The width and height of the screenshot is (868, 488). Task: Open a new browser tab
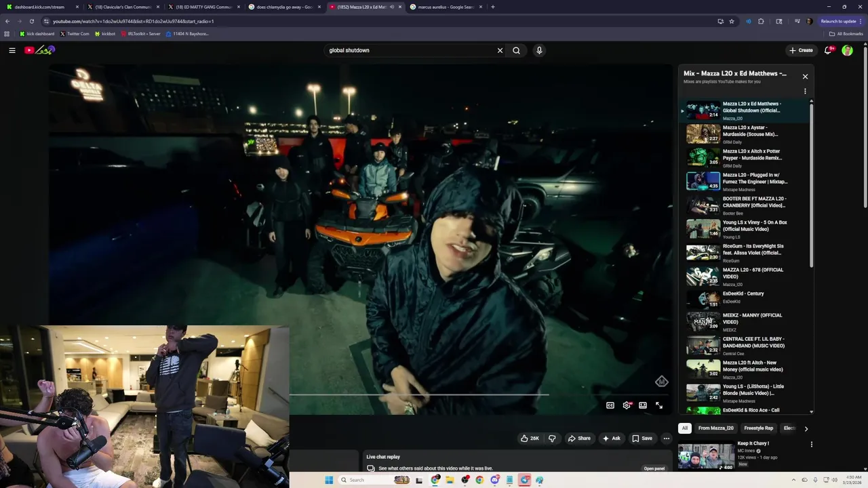tap(492, 7)
